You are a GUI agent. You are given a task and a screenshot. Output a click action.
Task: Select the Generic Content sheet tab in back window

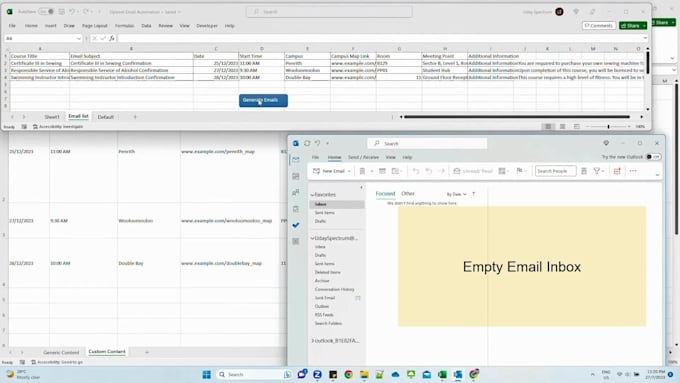coord(61,353)
